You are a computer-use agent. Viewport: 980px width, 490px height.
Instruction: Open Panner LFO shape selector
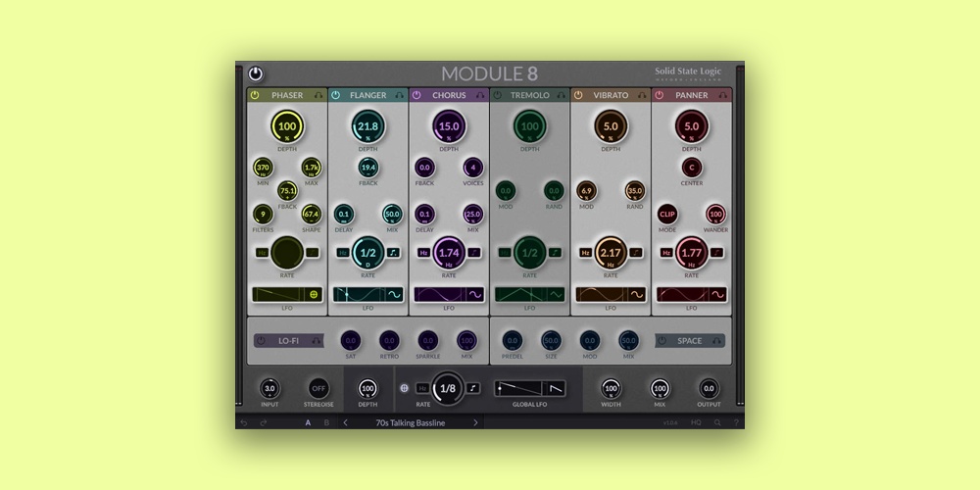[717, 294]
